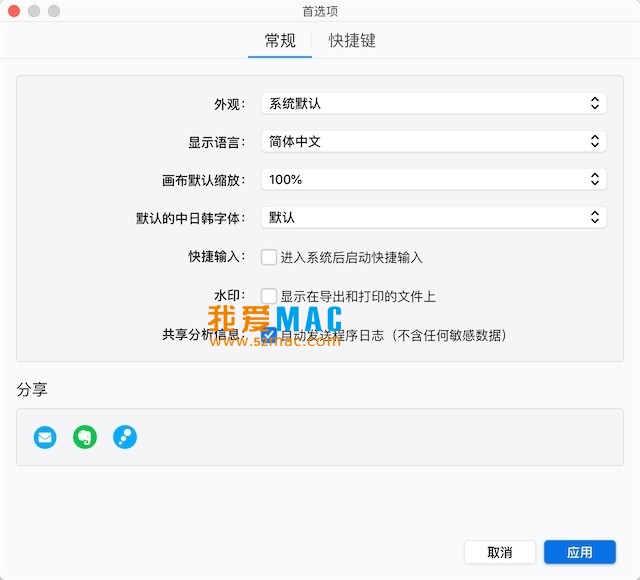Click the 首选项 window title bar
The image size is (640, 580).
pyautogui.click(x=320, y=11)
